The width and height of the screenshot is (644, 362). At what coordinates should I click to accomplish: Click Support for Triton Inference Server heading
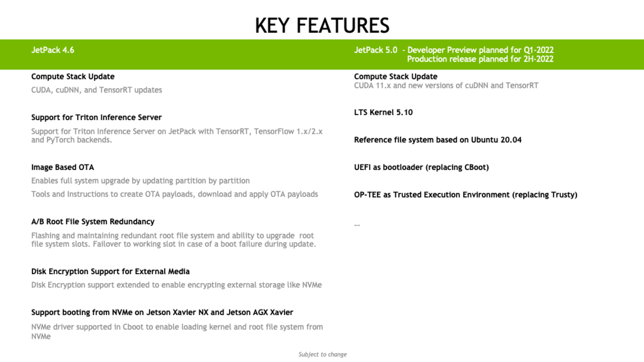(x=96, y=117)
